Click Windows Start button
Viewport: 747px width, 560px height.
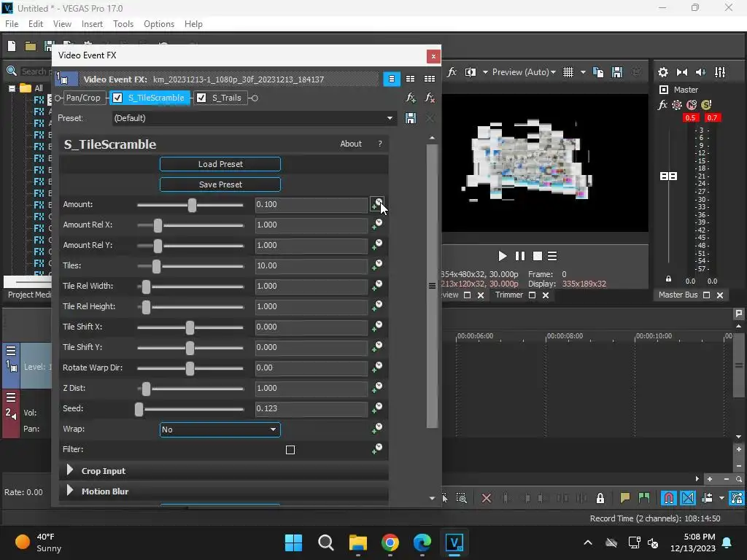293,542
